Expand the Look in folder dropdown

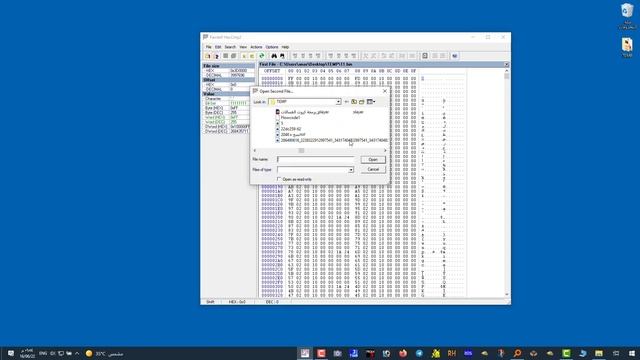[x=338, y=102]
